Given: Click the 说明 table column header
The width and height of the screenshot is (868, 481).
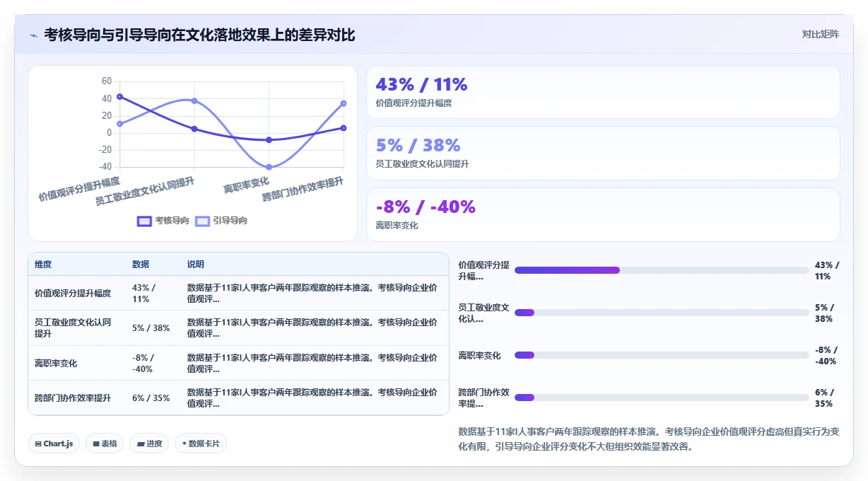Looking at the screenshot, I should click(196, 265).
